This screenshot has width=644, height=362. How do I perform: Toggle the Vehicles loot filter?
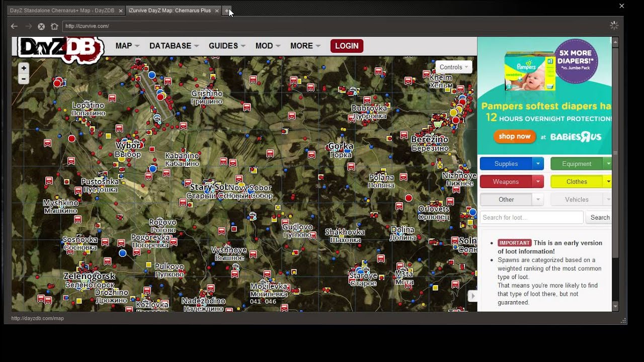(577, 200)
